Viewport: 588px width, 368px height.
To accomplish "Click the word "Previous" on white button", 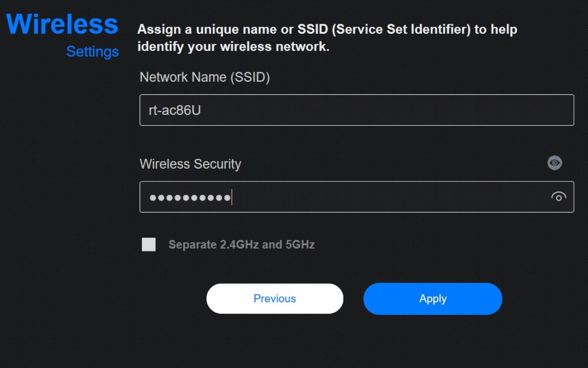I will (274, 299).
